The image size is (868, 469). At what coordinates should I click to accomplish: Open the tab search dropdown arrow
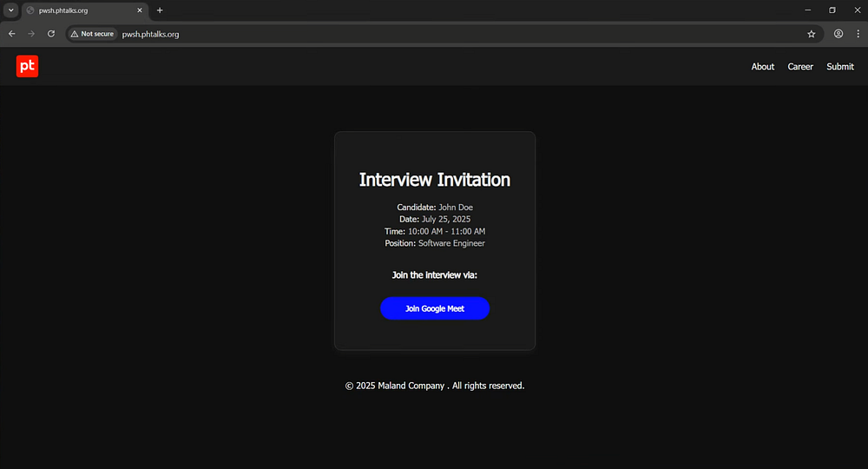(x=10, y=10)
